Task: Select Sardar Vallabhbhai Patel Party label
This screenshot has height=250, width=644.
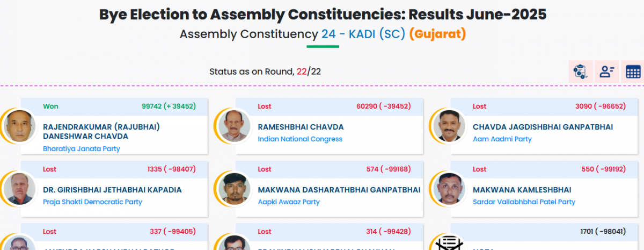Action: (x=524, y=202)
